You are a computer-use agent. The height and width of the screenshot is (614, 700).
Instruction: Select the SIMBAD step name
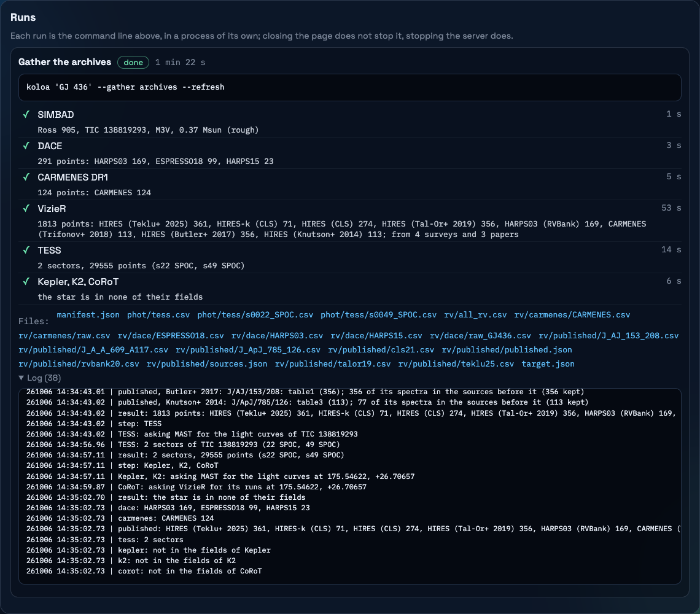click(56, 115)
